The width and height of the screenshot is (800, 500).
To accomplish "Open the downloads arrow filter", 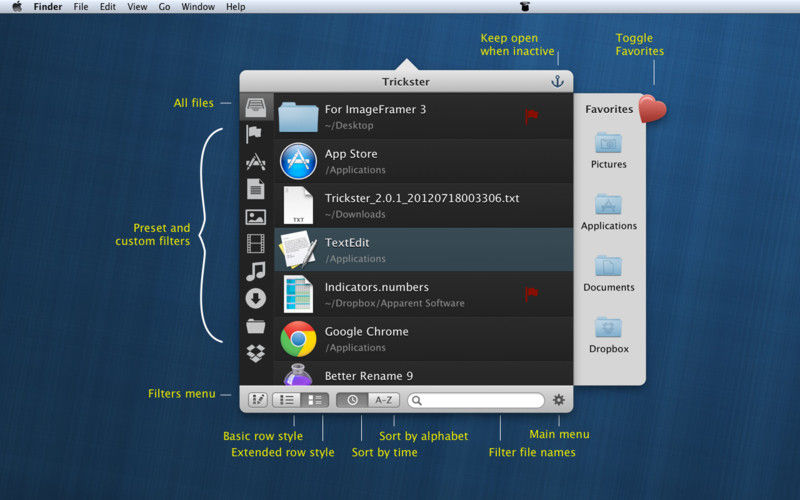I will click(256, 298).
